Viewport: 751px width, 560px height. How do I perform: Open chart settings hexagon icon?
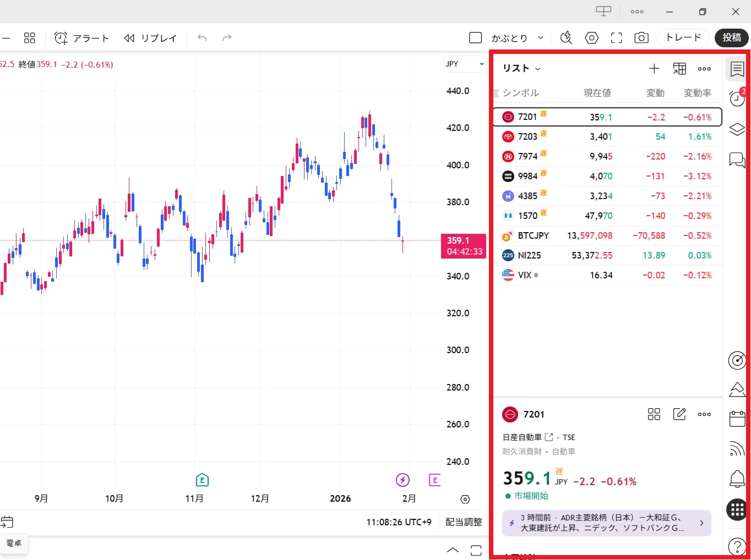click(x=591, y=38)
